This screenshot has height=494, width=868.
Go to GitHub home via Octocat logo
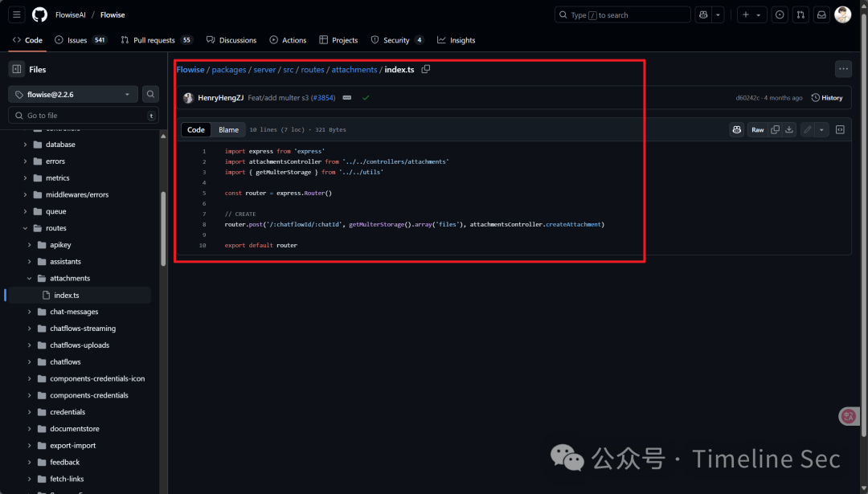40,15
